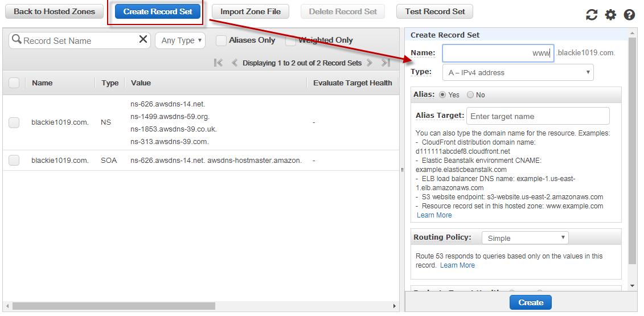This screenshot has width=644, height=316.
Task: Click Back to Hosted Zones
Action: (x=55, y=11)
